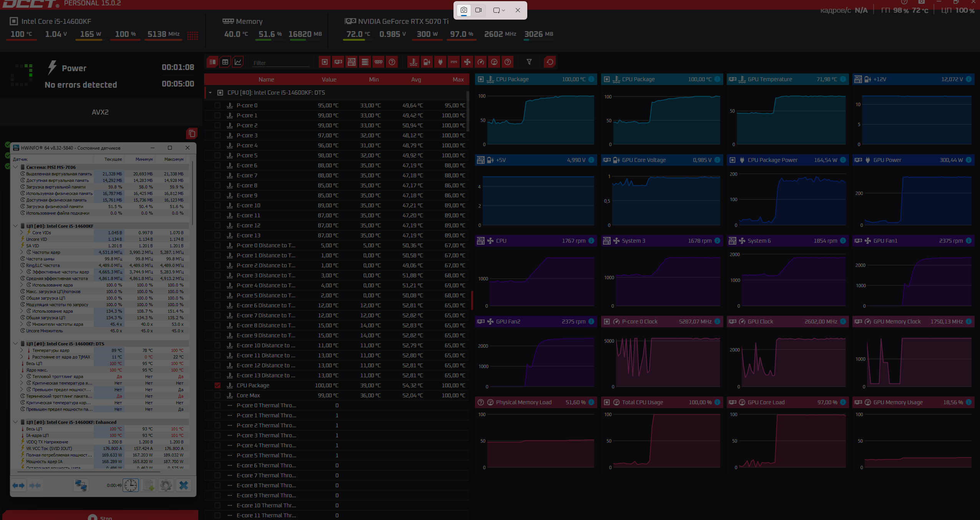Click HWiNFO log file icon

[x=149, y=485]
